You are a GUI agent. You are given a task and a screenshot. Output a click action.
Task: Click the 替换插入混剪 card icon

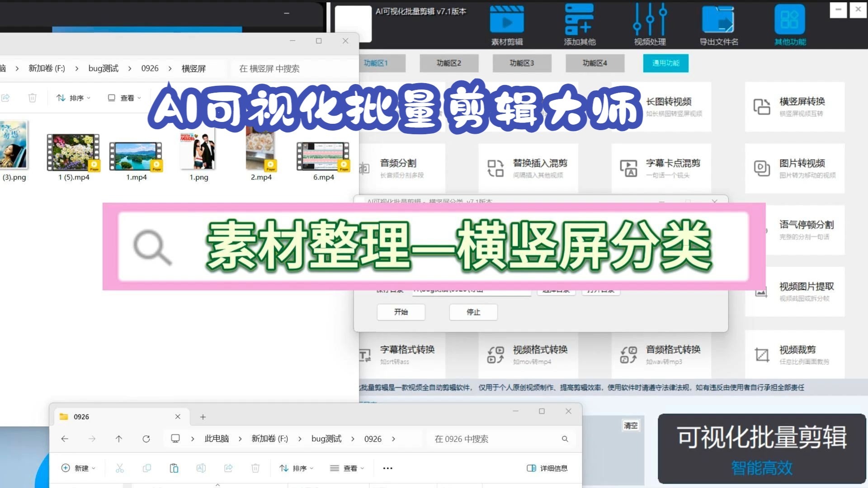[x=495, y=168]
